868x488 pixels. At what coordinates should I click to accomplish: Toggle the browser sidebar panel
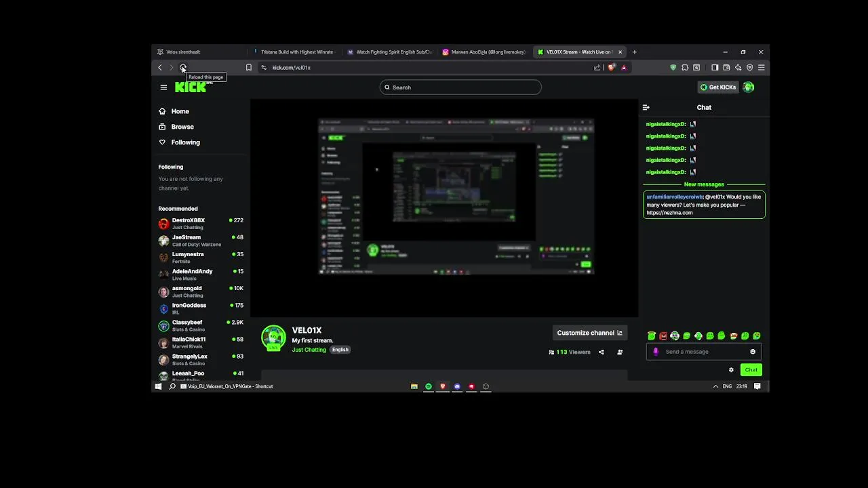tap(715, 67)
